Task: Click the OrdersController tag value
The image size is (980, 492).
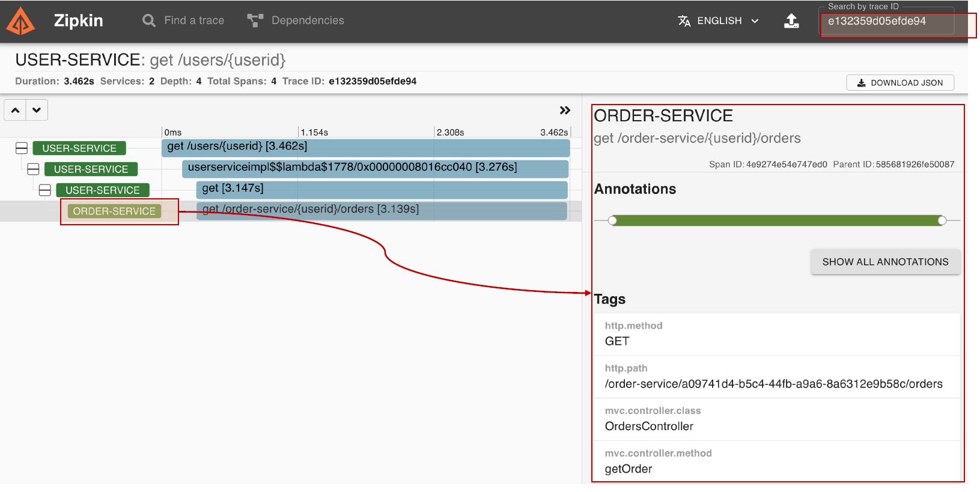Action: (x=649, y=427)
